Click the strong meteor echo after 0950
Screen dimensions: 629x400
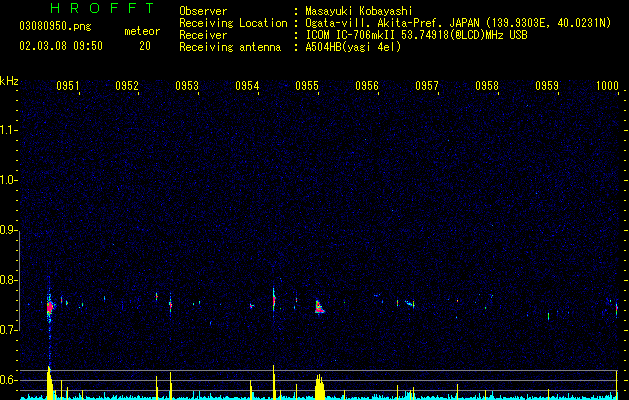50,308
